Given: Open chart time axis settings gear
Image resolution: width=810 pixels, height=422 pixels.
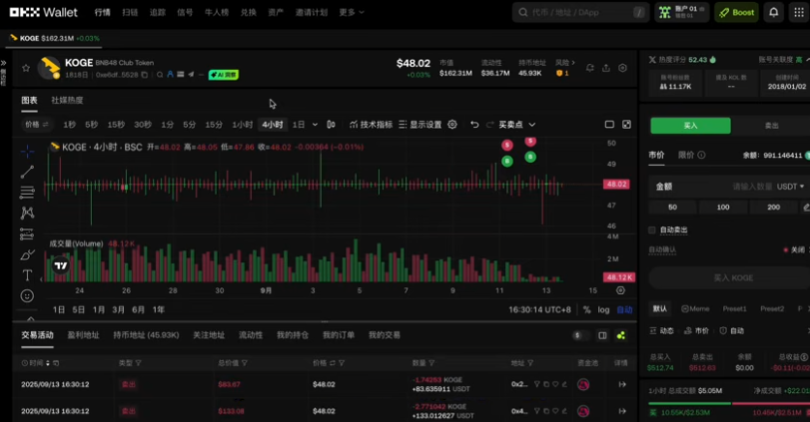Looking at the screenshot, I should coord(620,291).
